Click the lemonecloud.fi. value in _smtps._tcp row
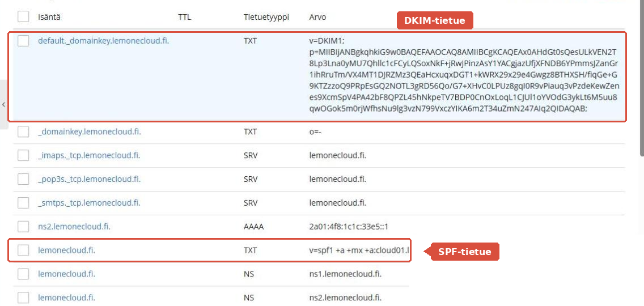Viewport: 644px width, 306px height. 338,203
